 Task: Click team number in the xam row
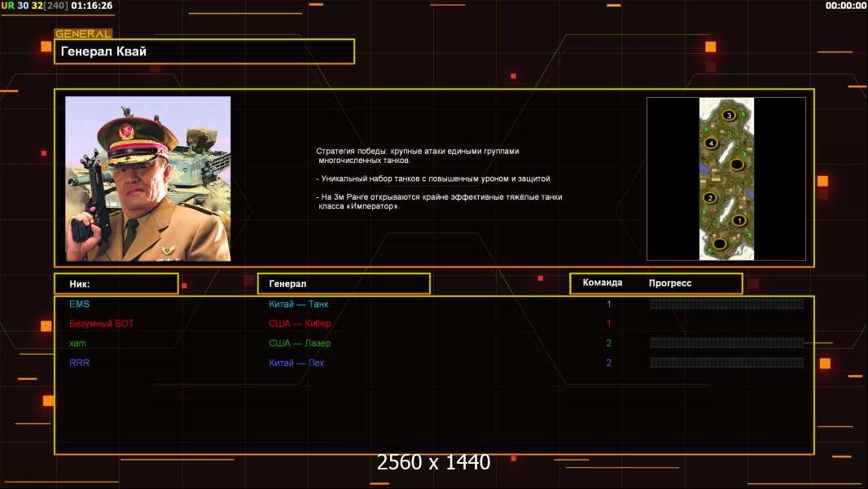pos(609,343)
